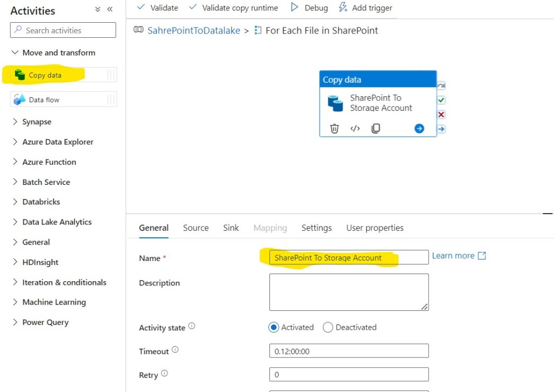Open the activity code view icon
554x392 pixels.
pos(355,128)
